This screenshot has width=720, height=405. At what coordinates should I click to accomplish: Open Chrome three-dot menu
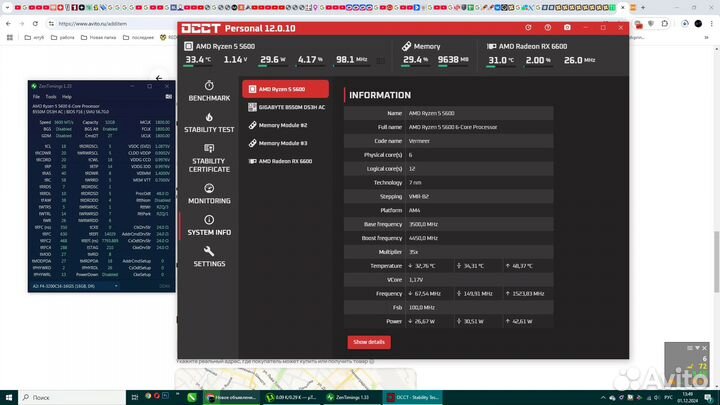(x=712, y=23)
